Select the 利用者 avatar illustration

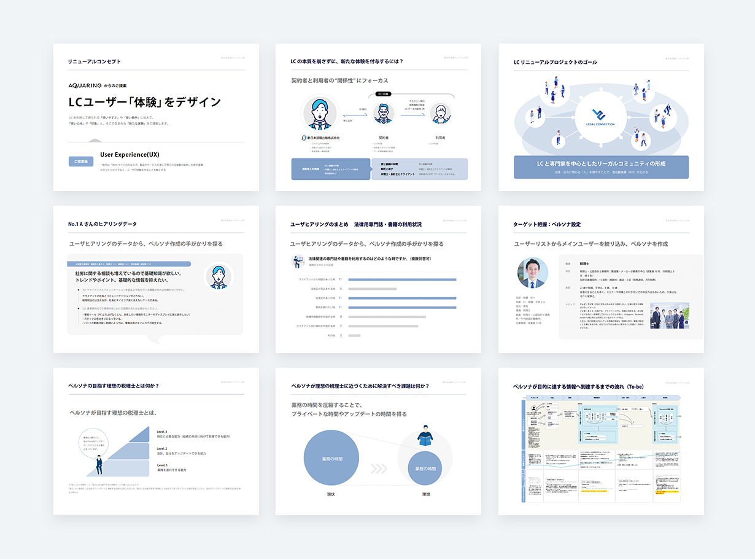point(439,113)
